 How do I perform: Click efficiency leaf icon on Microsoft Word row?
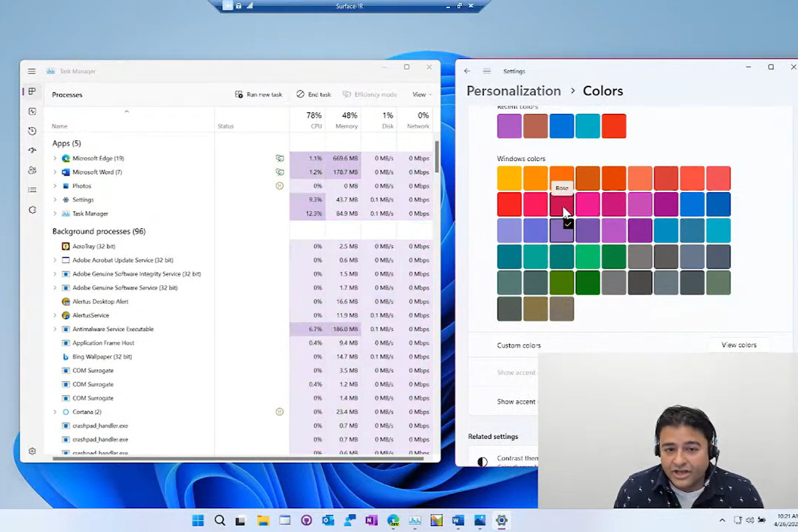coord(280,172)
